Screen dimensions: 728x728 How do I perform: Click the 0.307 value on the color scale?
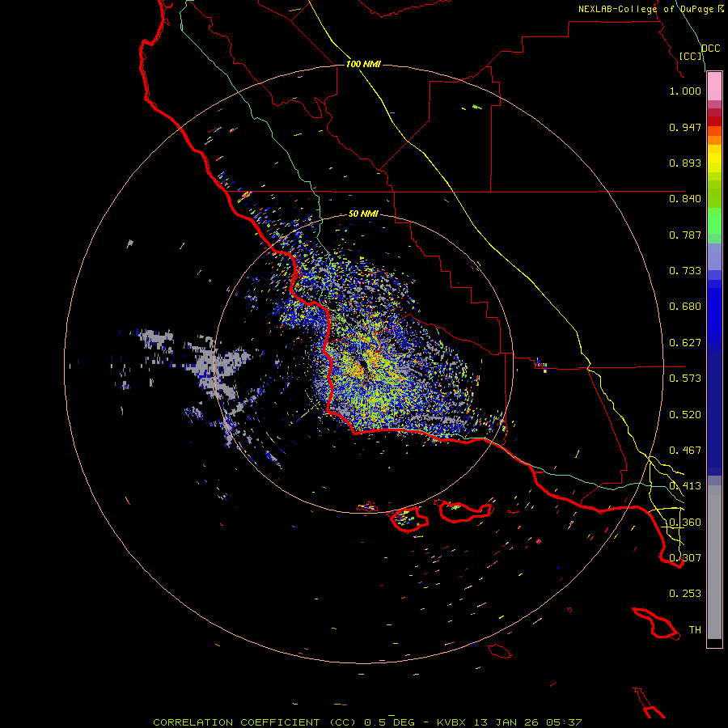685,558
